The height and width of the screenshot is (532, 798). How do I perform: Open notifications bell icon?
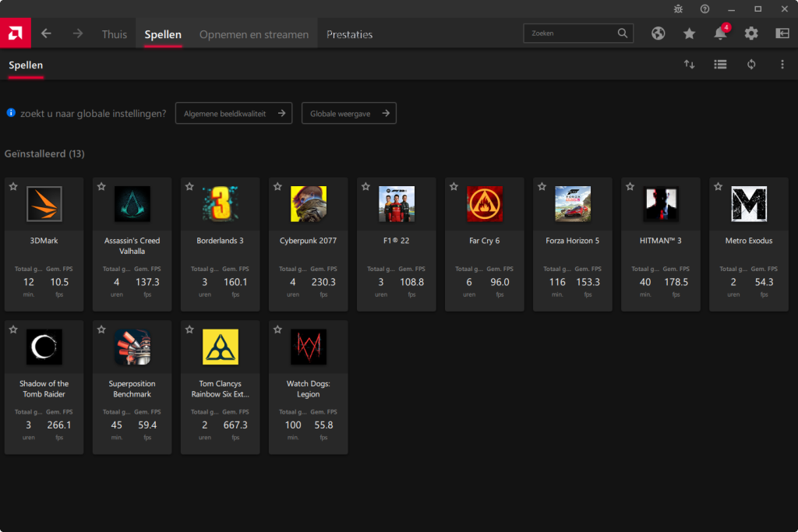click(720, 33)
